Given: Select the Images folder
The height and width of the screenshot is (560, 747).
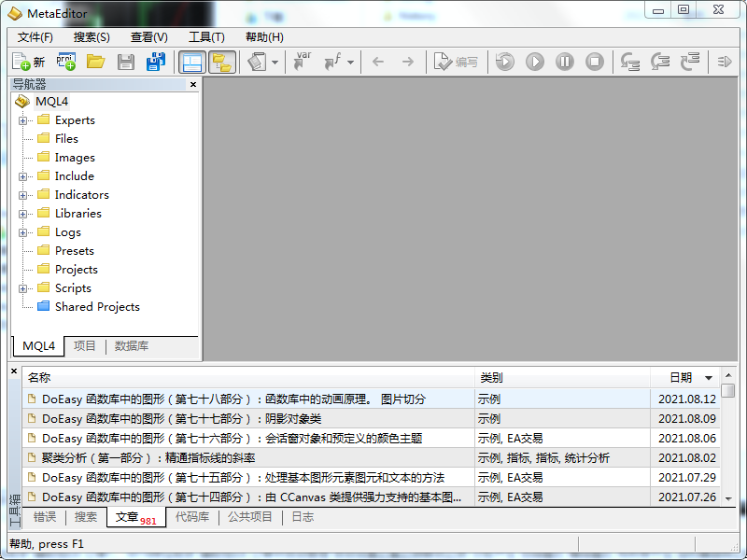Looking at the screenshot, I should coord(75,158).
